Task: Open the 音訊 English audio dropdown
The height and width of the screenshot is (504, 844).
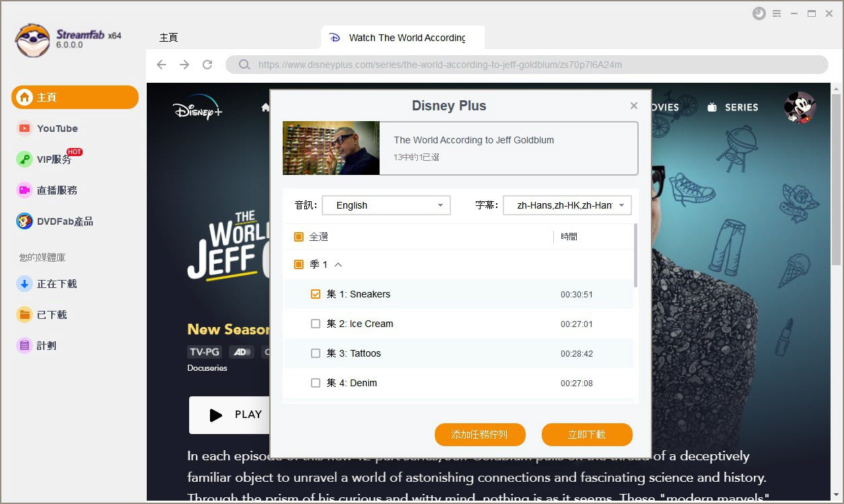Action: click(x=386, y=205)
